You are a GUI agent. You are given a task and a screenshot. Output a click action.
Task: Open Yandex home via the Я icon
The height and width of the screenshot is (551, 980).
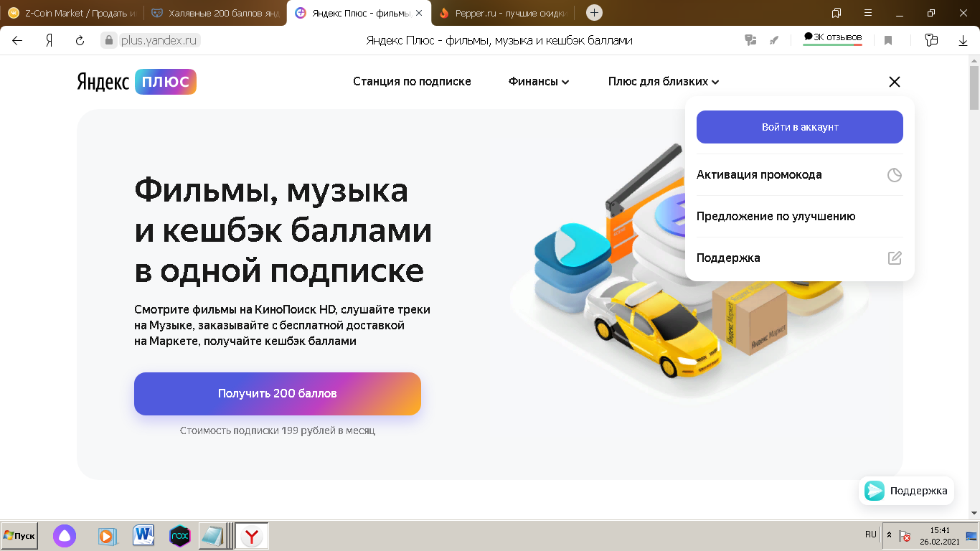(50, 41)
